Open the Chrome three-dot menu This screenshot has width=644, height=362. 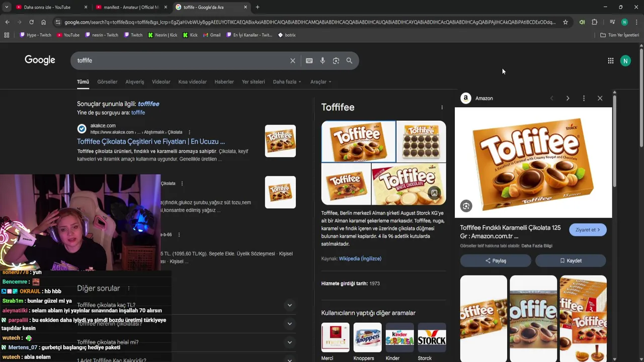coord(636,22)
